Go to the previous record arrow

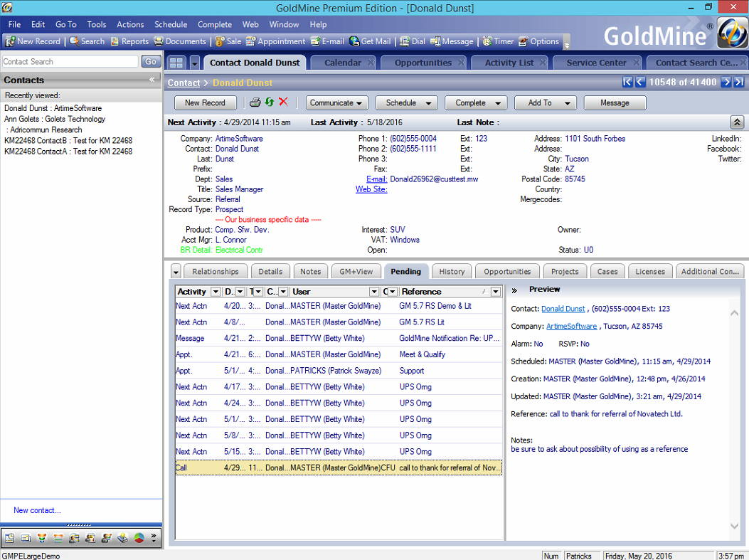pyautogui.click(x=639, y=83)
